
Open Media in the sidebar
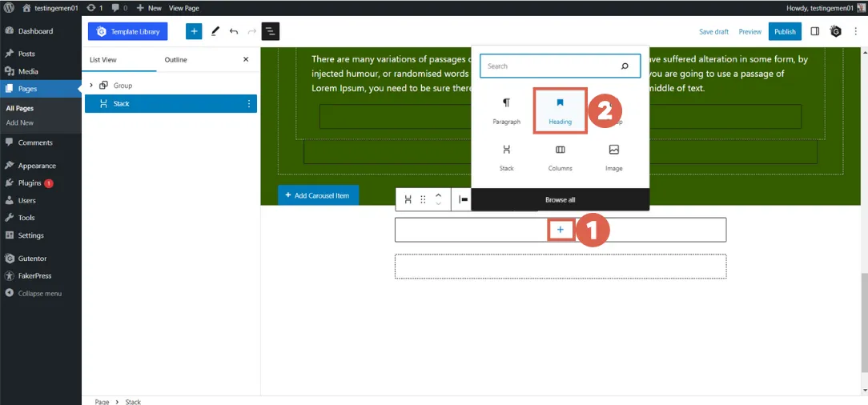click(x=28, y=71)
